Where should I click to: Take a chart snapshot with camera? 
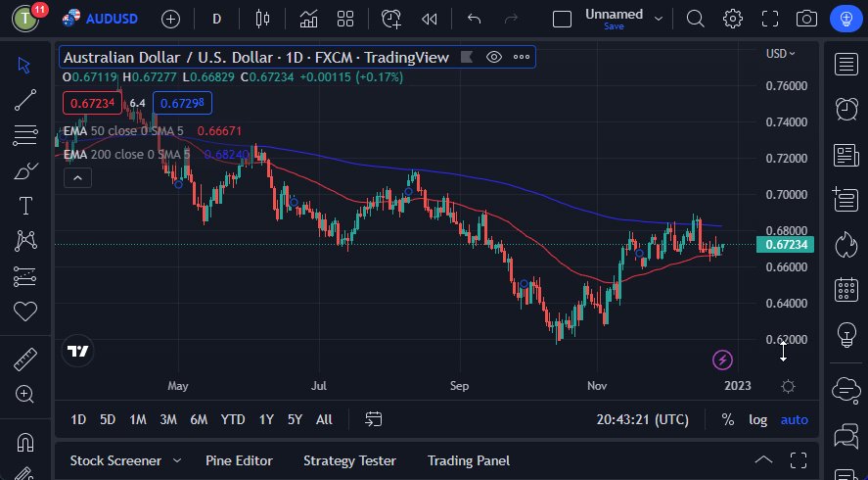coord(806,19)
